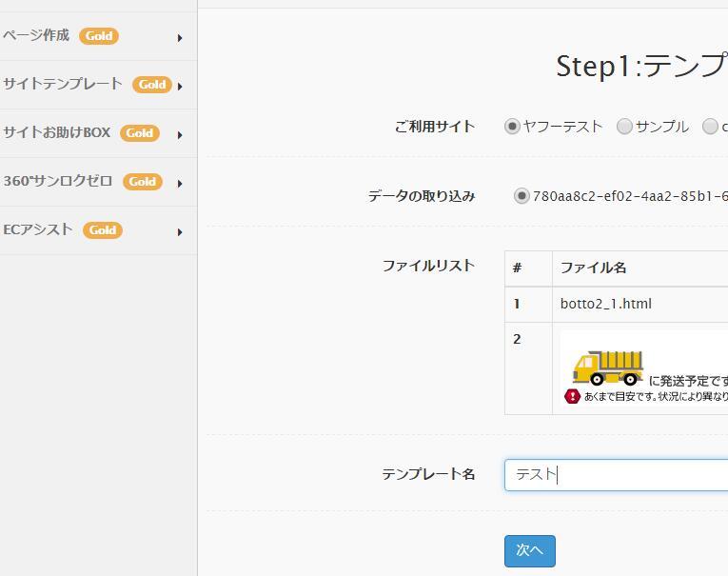This screenshot has width=728, height=576.
Task: Select the サンプル site radio button
Action: tap(624, 126)
